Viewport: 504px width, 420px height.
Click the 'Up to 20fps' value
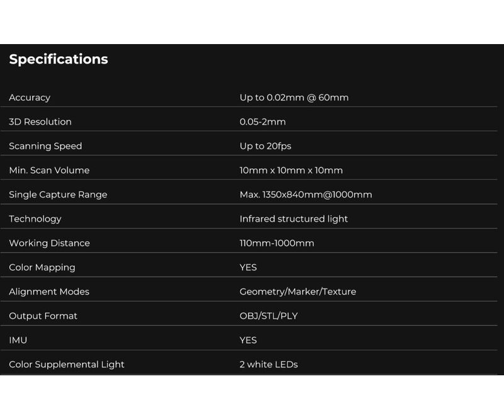265,146
